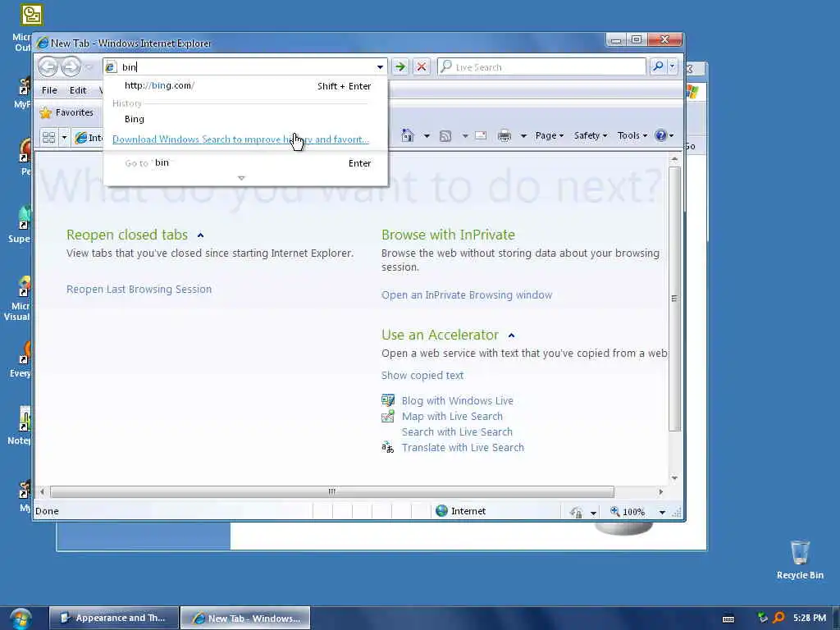This screenshot has height=630, width=840.
Task: Collapse the Reopen closed tabs section
Action: click(200, 235)
